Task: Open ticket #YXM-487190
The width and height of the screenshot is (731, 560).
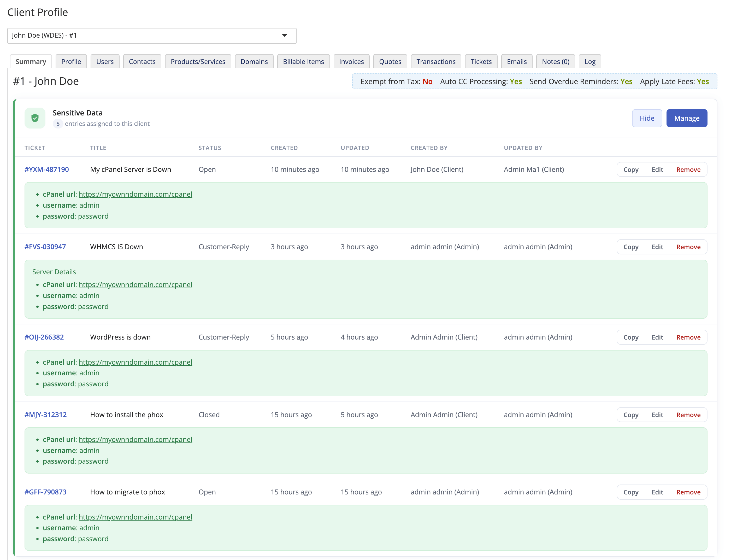Action: (47, 169)
